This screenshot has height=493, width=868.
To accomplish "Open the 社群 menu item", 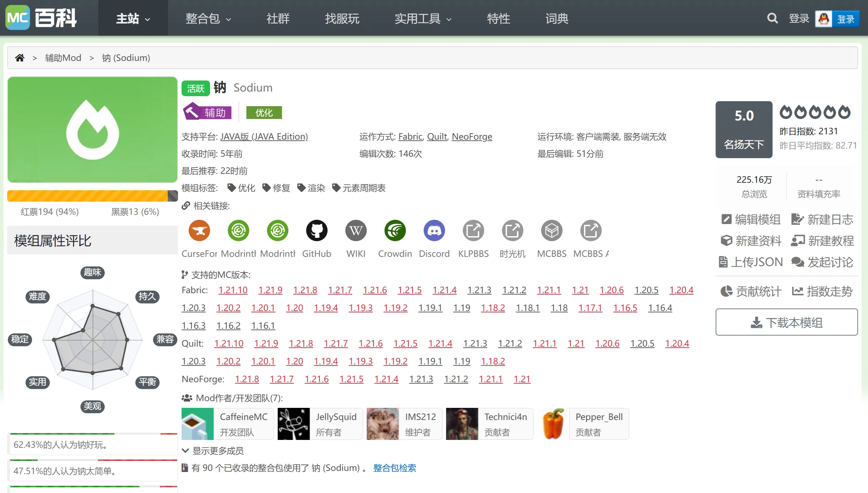I will (x=278, y=19).
